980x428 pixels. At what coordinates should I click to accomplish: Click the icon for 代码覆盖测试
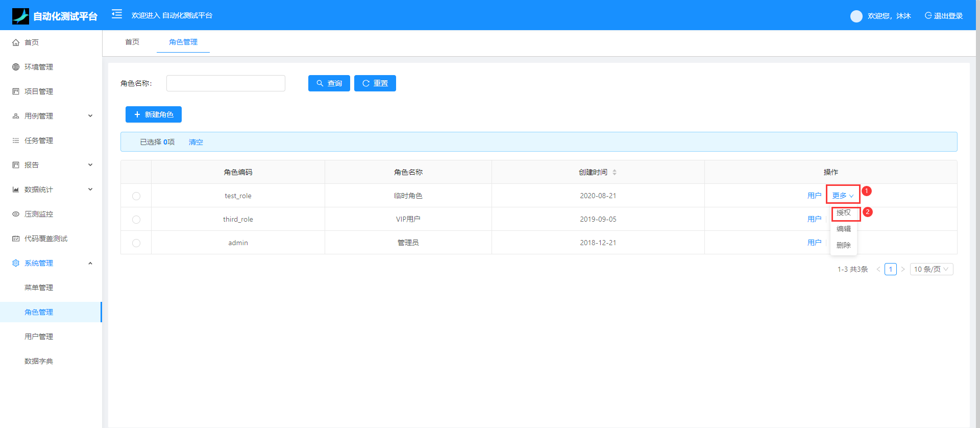[16, 239]
